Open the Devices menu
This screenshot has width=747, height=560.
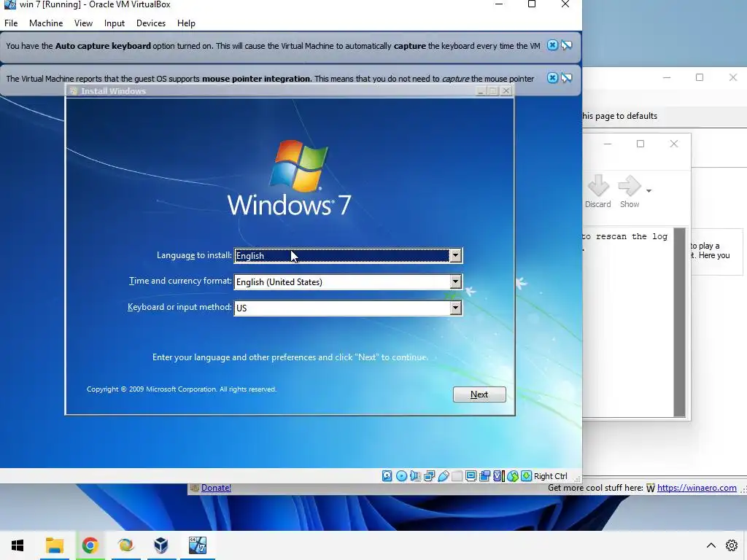151,23
